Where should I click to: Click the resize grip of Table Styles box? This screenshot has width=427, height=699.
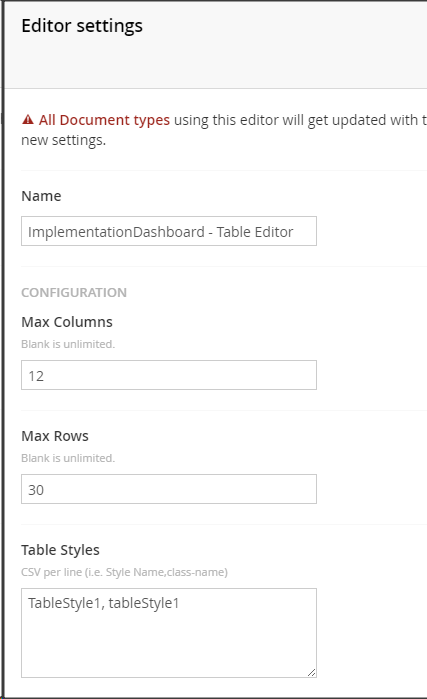click(x=312, y=672)
